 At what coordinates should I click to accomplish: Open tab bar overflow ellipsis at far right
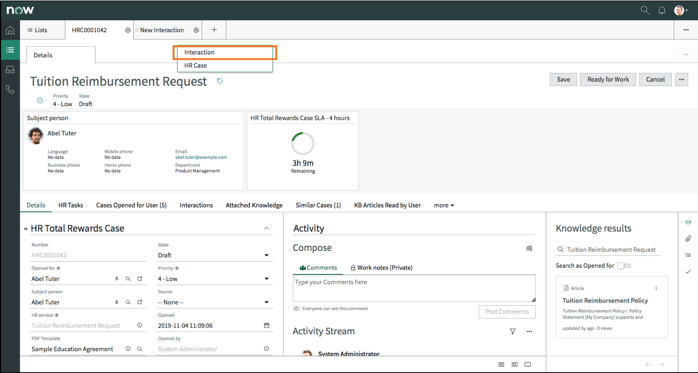click(686, 30)
